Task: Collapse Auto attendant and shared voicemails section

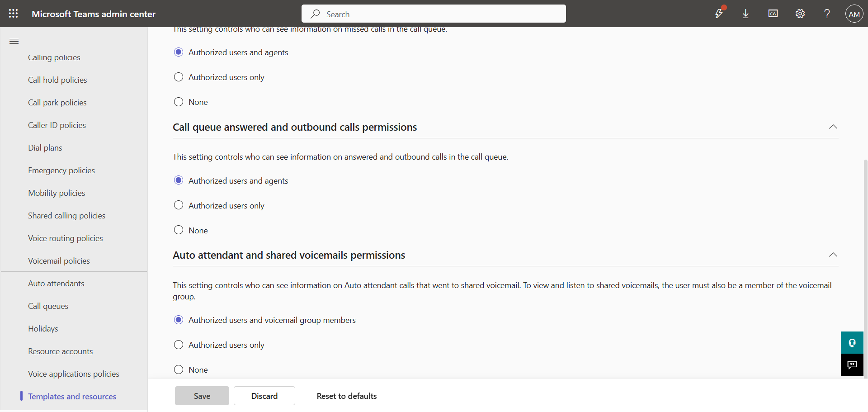Action: click(x=833, y=255)
